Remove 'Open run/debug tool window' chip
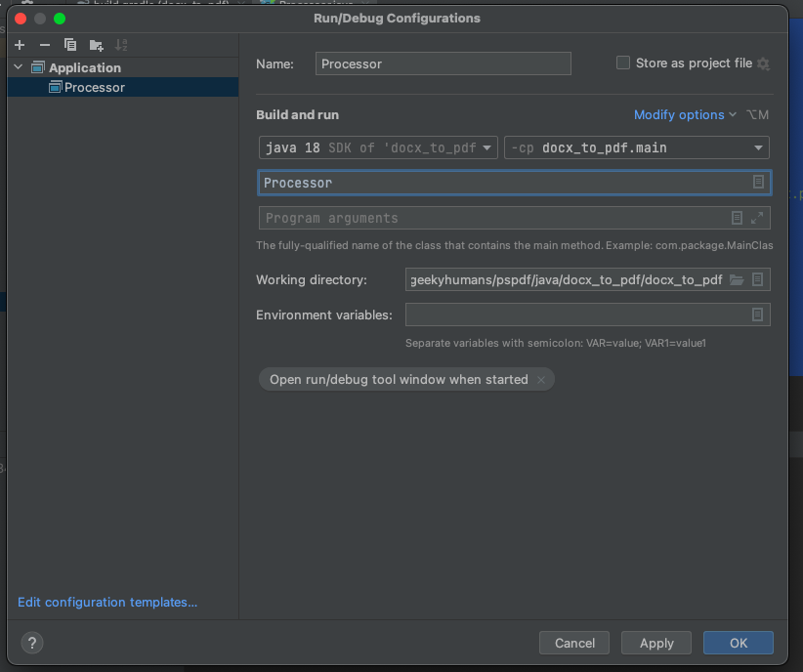Screen dimensions: 803x672 tap(541, 380)
